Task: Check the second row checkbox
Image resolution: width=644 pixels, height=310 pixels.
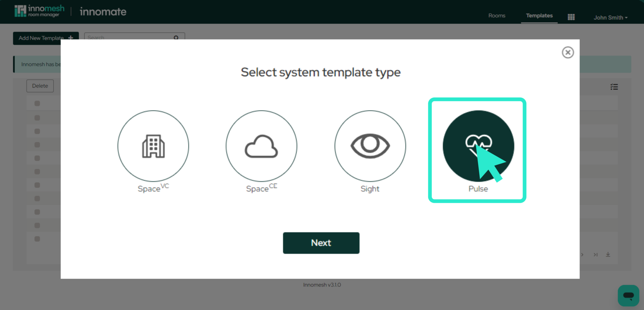Action: [x=37, y=117]
